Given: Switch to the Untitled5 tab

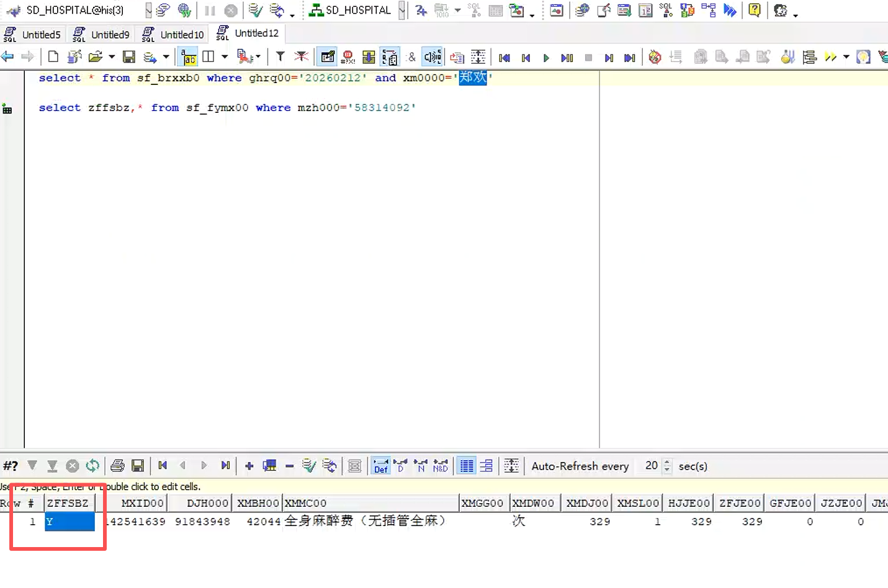Looking at the screenshot, I should [x=34, y=35].
